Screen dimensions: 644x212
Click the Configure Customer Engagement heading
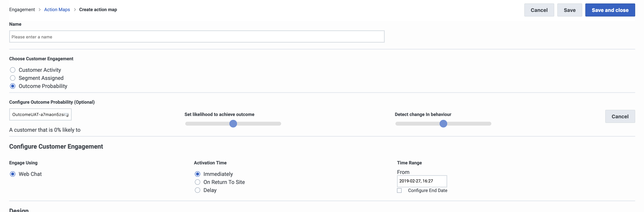click(x=56, y=147)
